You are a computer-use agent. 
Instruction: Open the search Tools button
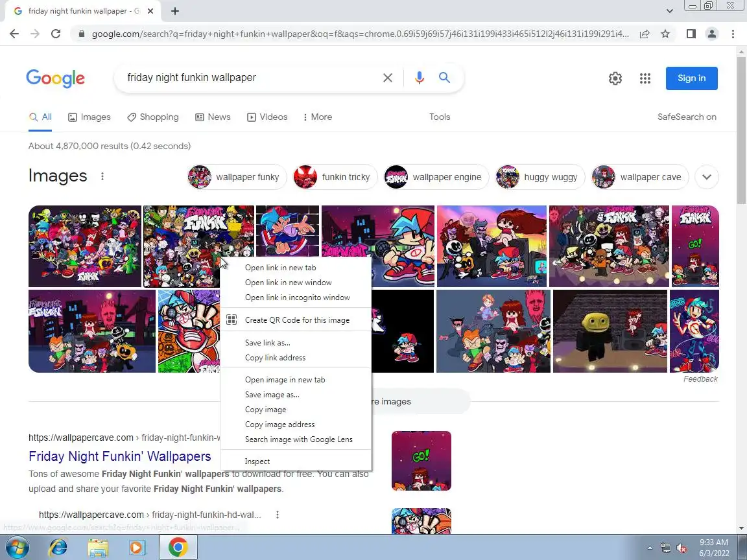(439, 117)
